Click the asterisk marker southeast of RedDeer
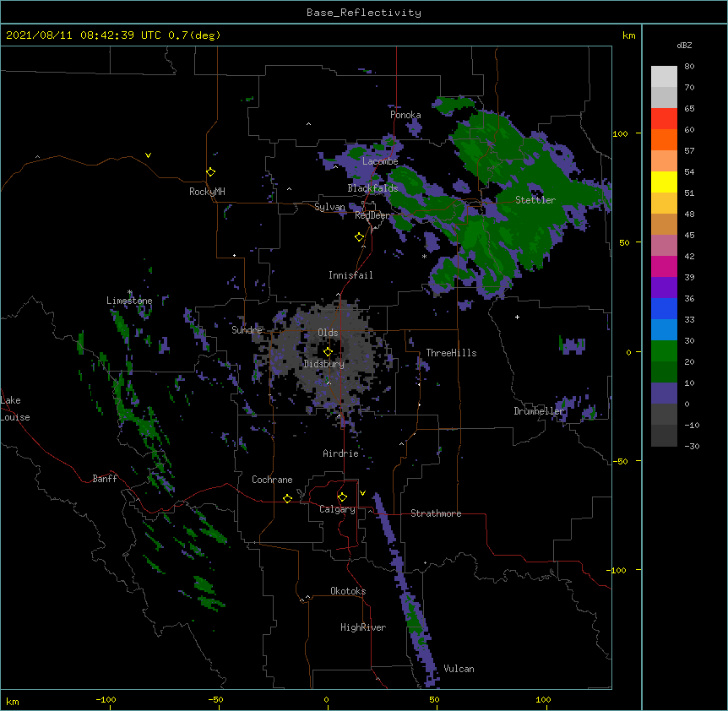The width and height of the screenshot is (728, 711). coord(424,257)
